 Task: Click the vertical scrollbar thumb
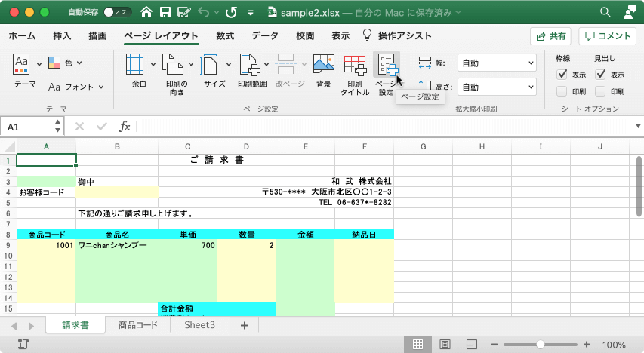[639, 186]
